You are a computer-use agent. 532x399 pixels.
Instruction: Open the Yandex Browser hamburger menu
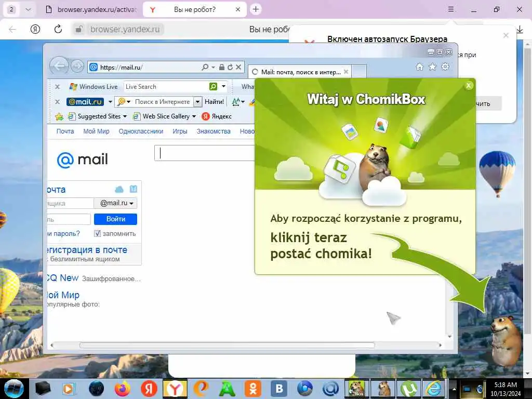(x=450, y=9)
